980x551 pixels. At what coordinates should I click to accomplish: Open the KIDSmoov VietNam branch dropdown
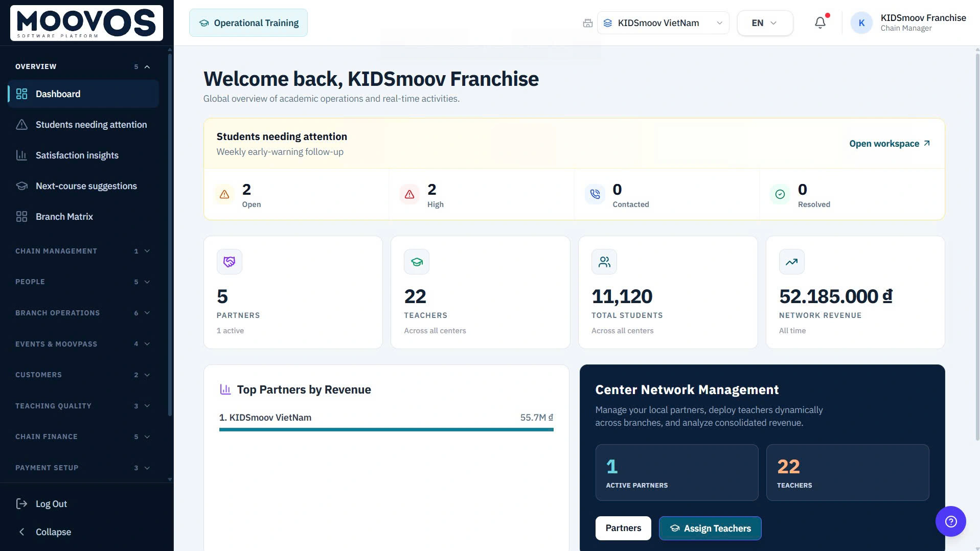[x=663, y=23]
